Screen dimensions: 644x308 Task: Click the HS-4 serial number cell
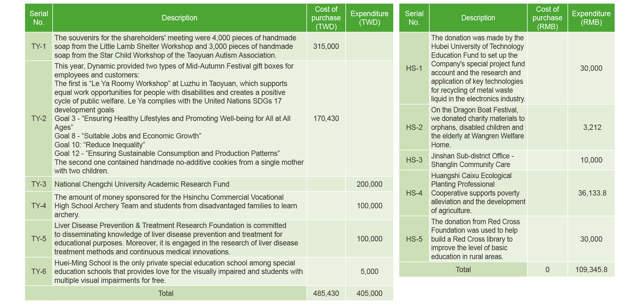[414, 193]
